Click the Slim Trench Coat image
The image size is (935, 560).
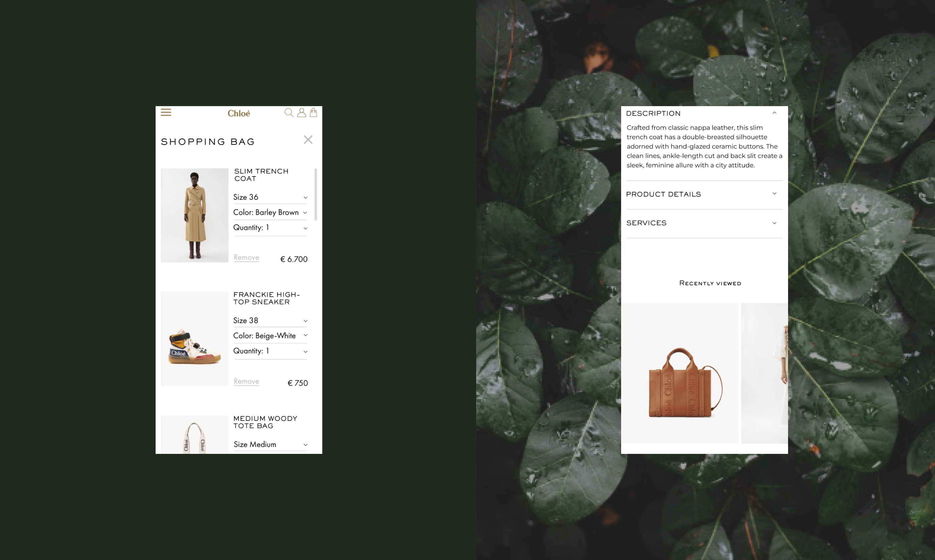coord(194,215)
